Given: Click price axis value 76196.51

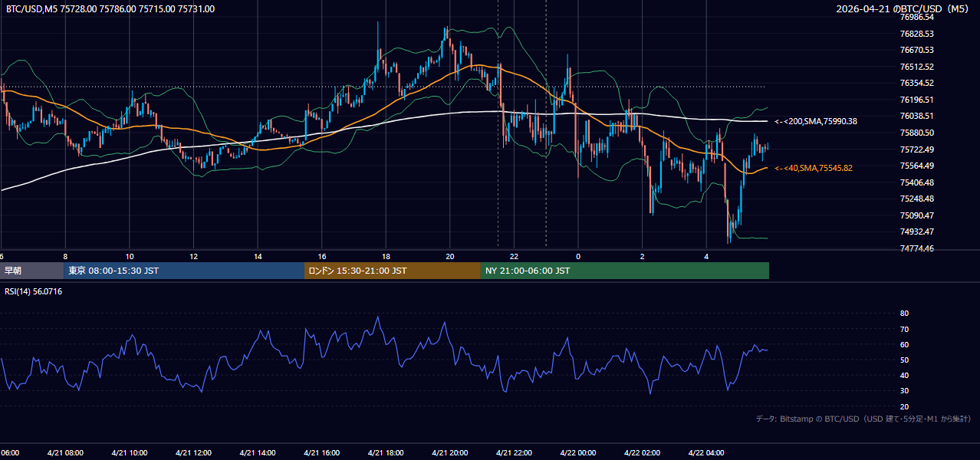Looking at the screenshot, I should pos(916,100).
